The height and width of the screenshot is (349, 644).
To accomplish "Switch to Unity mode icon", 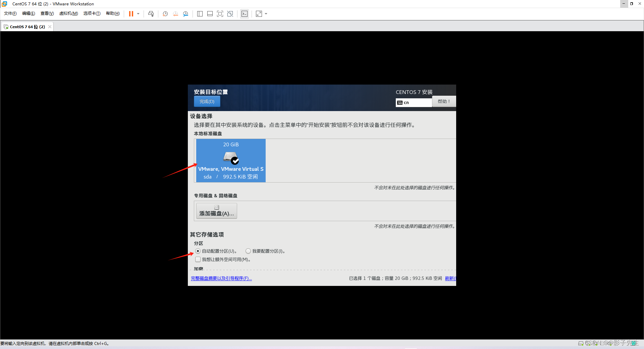I will (x=230, y=14).
